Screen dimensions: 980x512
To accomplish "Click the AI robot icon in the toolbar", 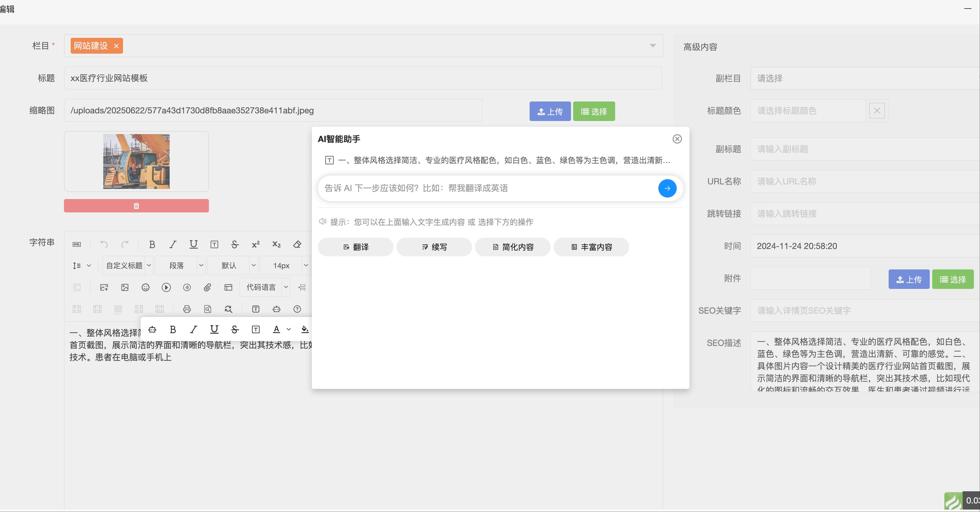I will point(276,309).
